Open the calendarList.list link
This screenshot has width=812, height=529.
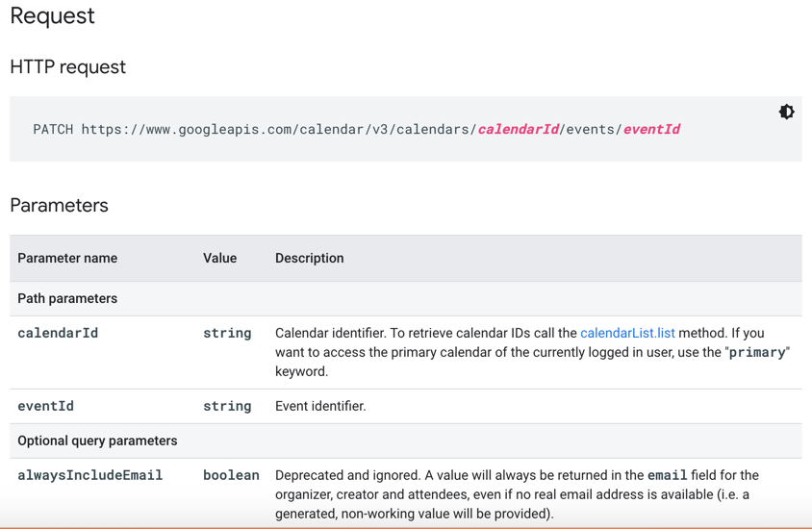627,333
